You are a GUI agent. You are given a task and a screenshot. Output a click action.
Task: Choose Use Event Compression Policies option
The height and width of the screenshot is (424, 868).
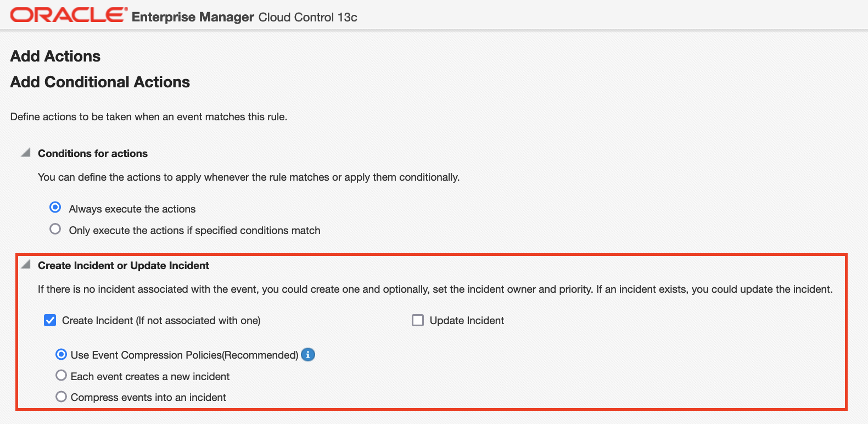coord(61,355)
